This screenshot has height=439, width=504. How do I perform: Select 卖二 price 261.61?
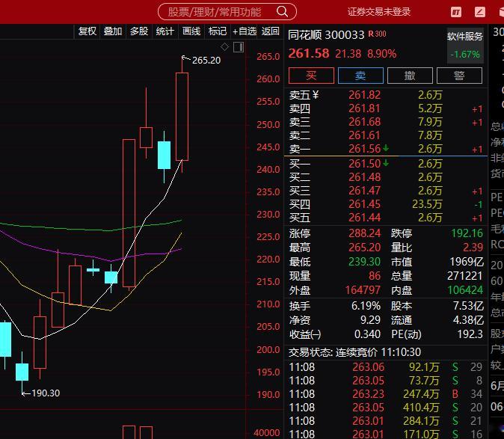point(364,135)
